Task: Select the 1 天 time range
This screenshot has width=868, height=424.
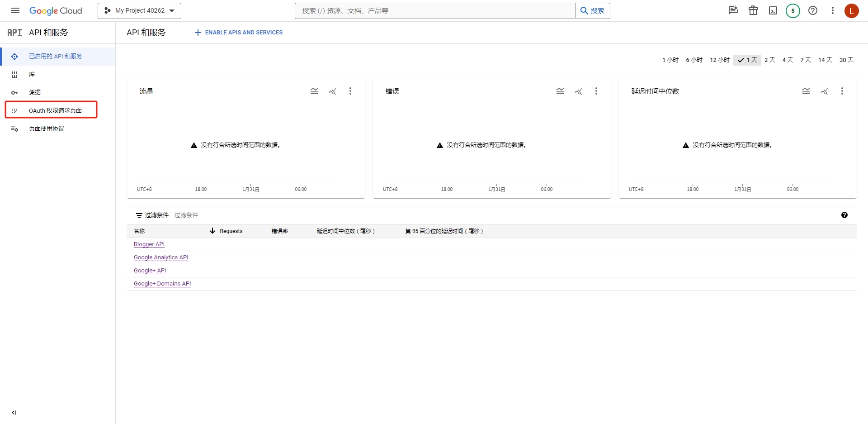Action: 747,60
